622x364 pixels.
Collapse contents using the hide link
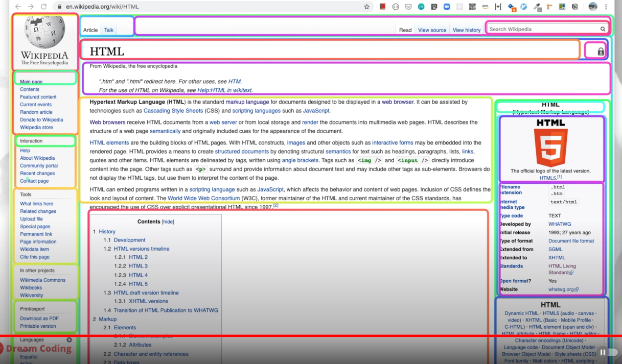[x=168, y=222]
